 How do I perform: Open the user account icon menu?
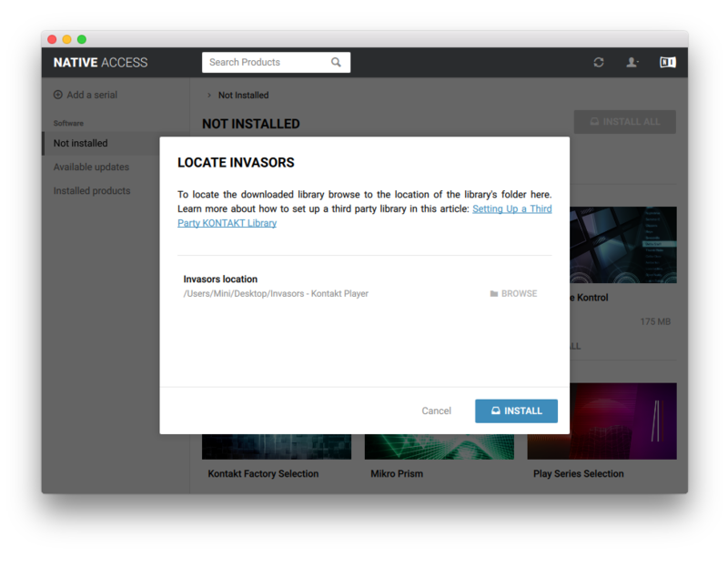[632, 62]
